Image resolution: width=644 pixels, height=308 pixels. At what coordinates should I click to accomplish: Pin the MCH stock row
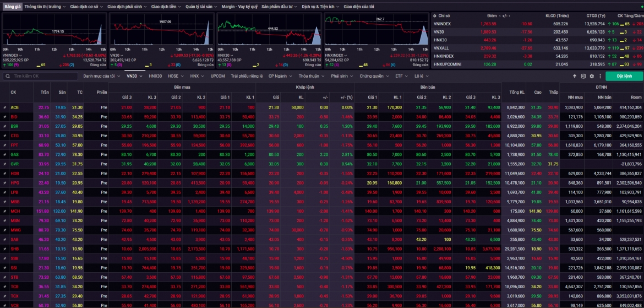[5, 212]
